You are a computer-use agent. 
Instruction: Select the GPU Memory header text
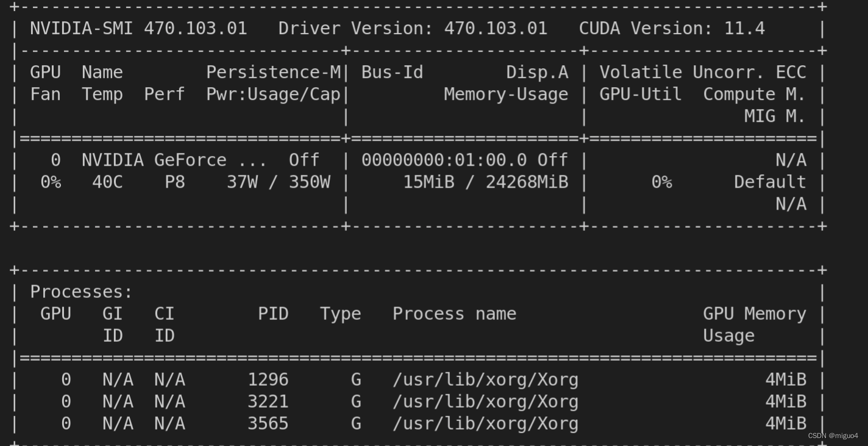pos(755,314)
